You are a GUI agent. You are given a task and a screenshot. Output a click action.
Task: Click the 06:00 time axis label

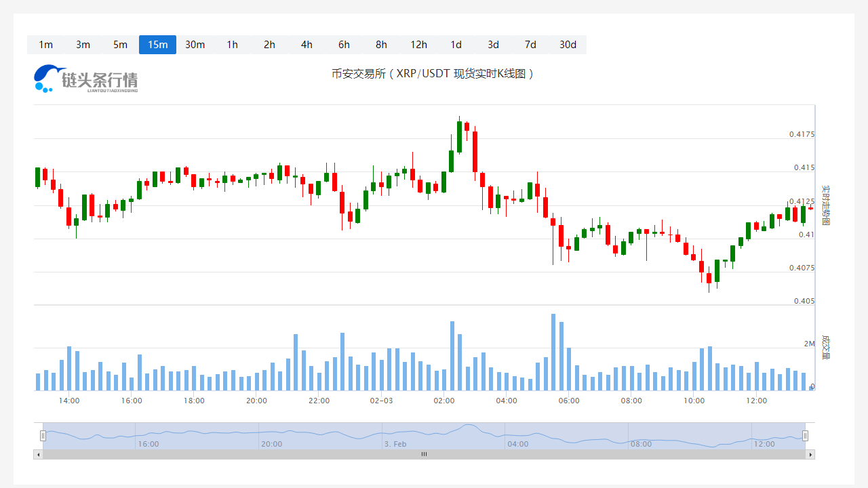click(x=569, y=401)
